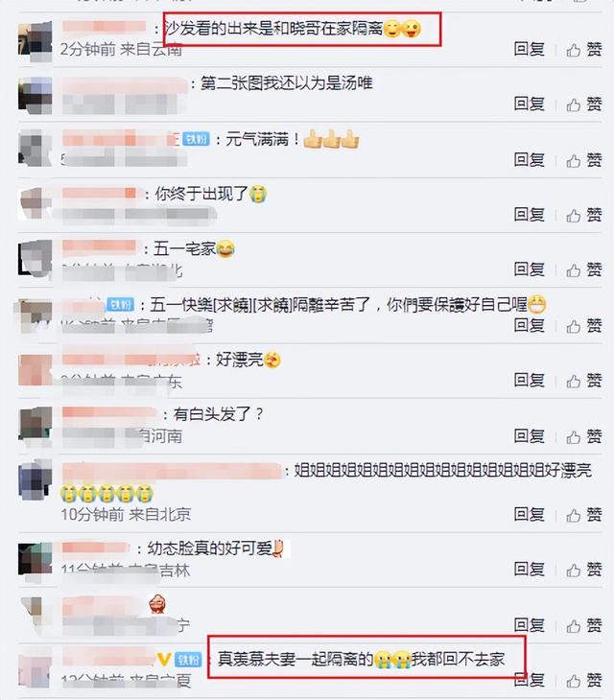Image resolution: width=614 pixels, height=700 pixels.
Task: Like the 五一宅家 comment
Action: click(x=584, y=269)
